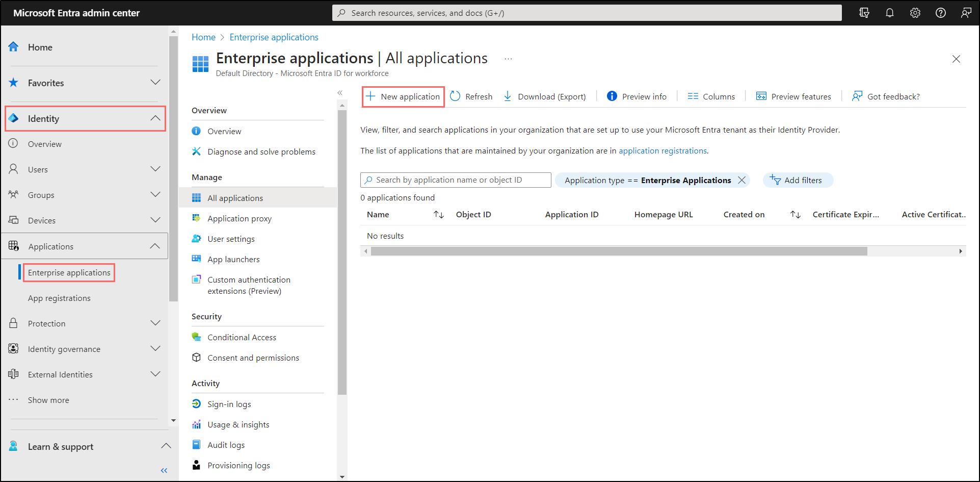
Task: Open the settings gear in header
Action: click(x=915, y=13)
